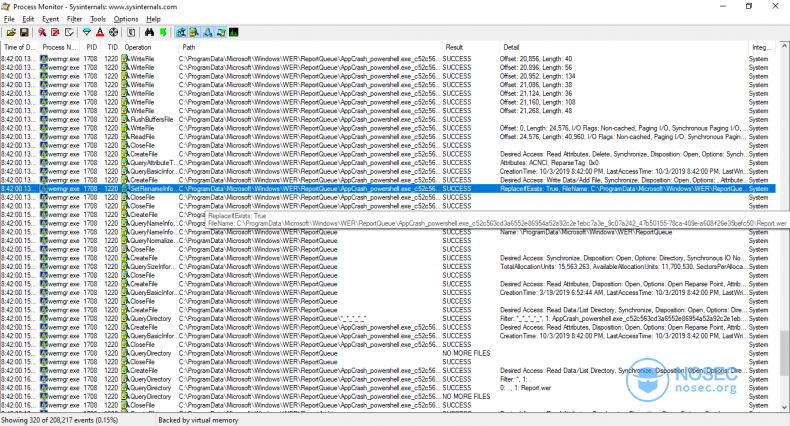Click the PID column header
790x426 pixels.
pos(91,47)
